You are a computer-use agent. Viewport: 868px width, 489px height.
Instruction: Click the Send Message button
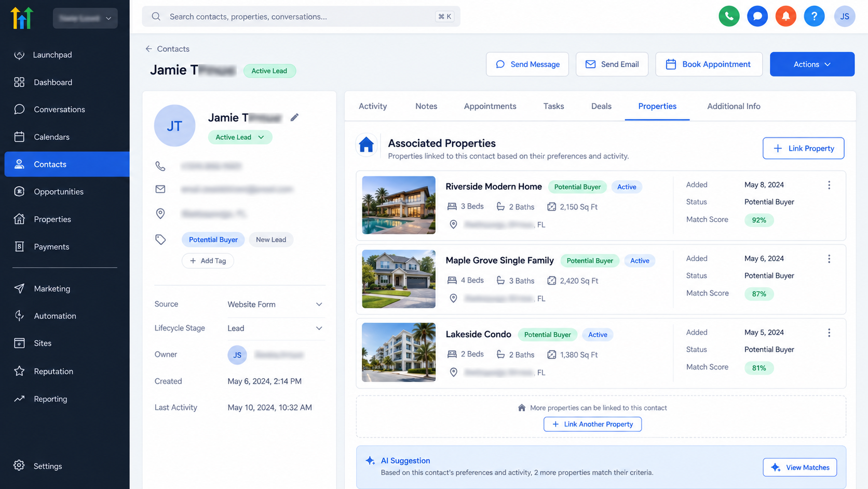tap(527, 64)
